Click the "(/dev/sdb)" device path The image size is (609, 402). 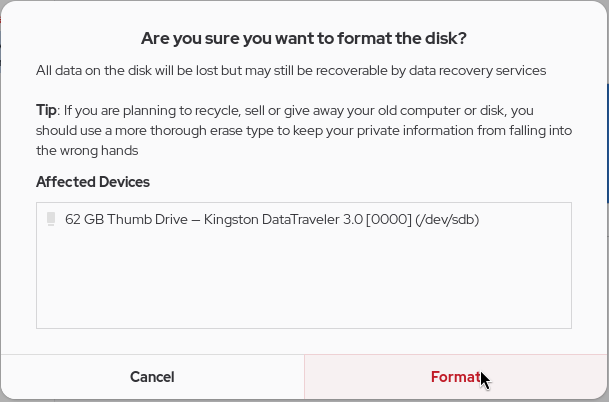(x=449, y=219)
